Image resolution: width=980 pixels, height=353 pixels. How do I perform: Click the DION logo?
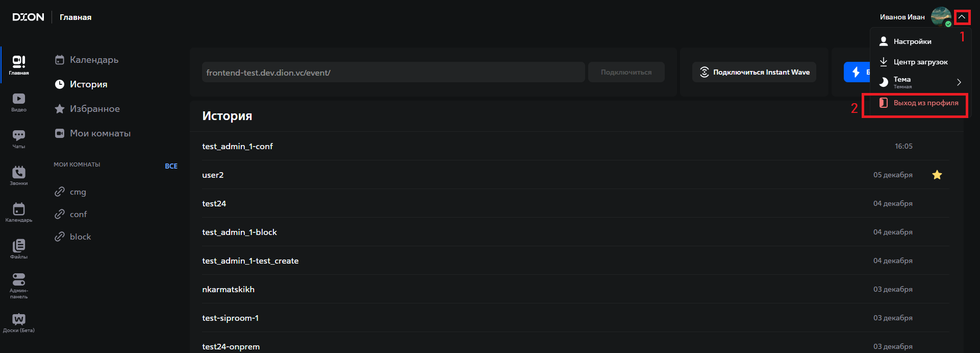pyautogui.click(x=28, y=17)
